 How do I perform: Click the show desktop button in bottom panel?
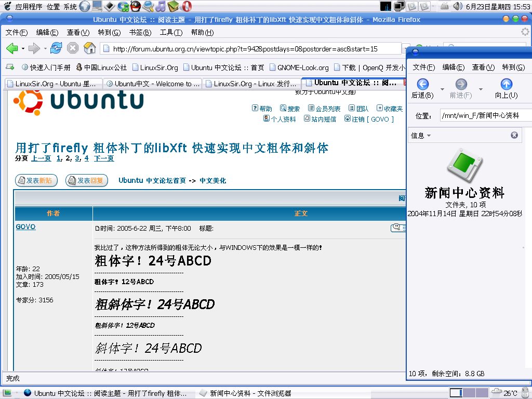tap(7, 393)
